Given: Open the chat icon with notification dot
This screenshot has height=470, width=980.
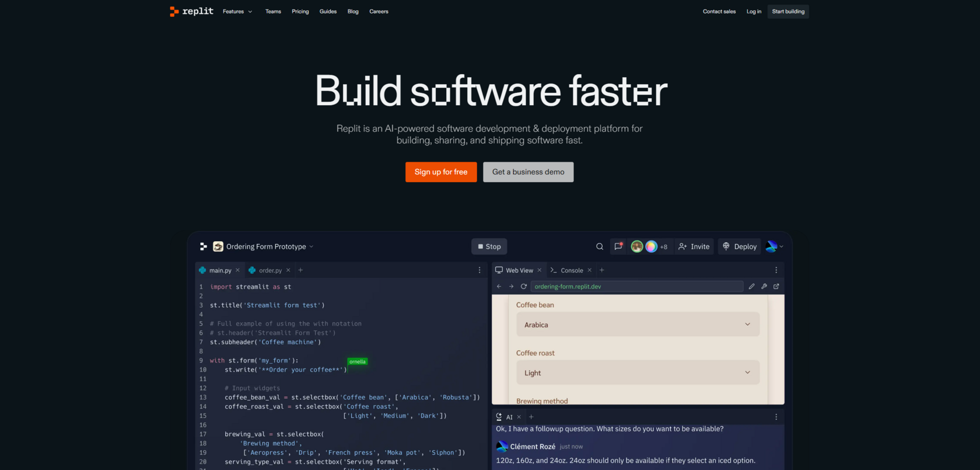Looking at the screenshot, I should pyautogui.click(x=618, y=246).
